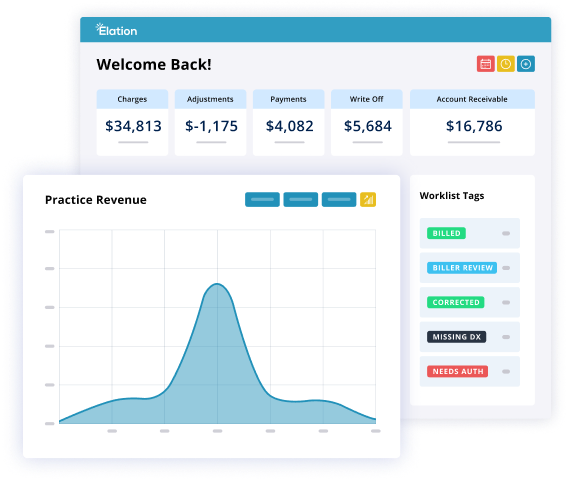Click the Worklist Tags heading

point(452,196)
